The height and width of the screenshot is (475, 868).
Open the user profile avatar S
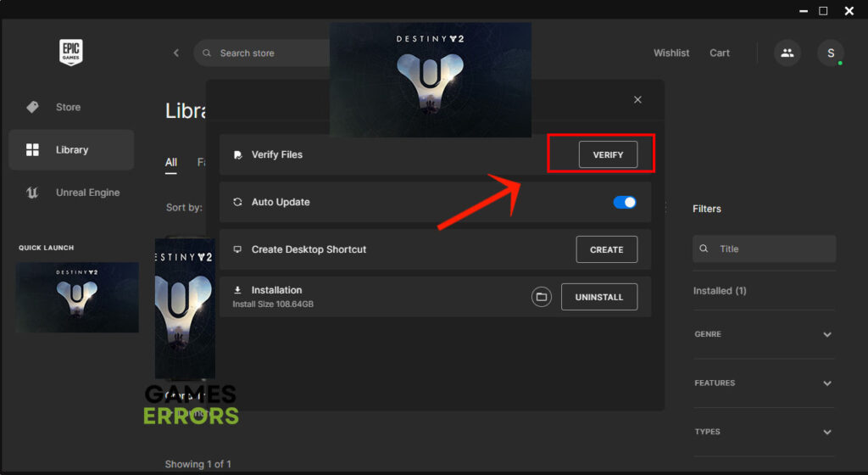tap(830, 53)
